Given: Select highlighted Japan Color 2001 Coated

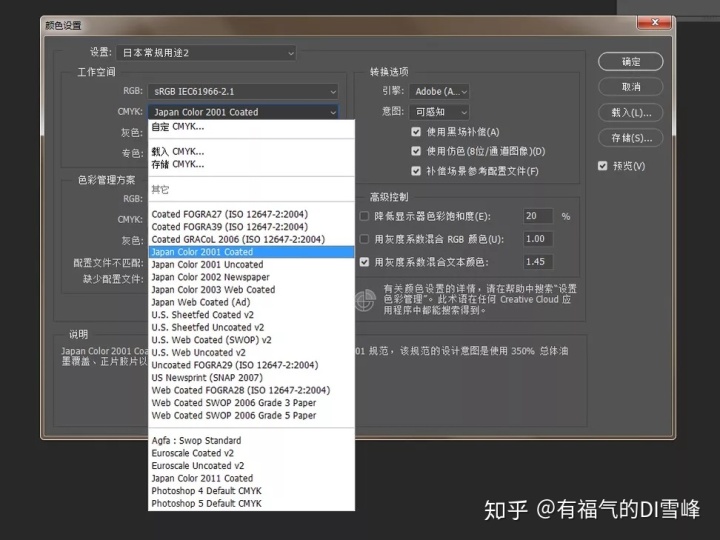Looking at the screenshot, I should [x=251, y=252].
